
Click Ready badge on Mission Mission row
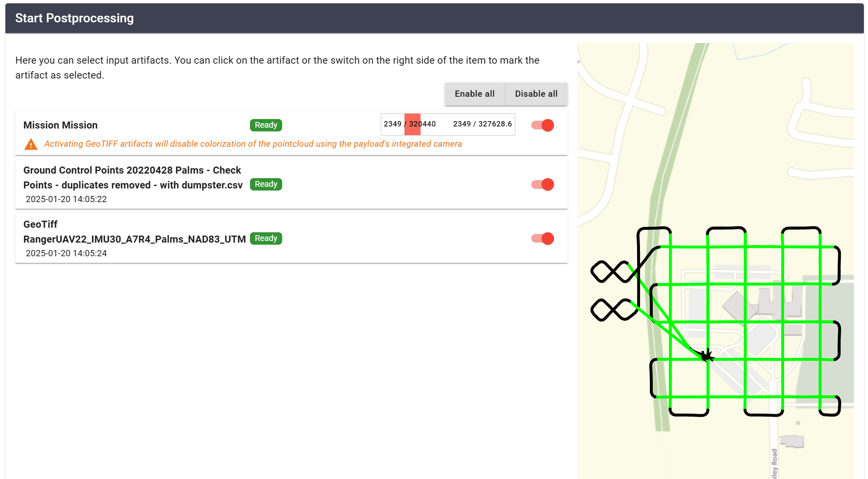pos(266,125)
